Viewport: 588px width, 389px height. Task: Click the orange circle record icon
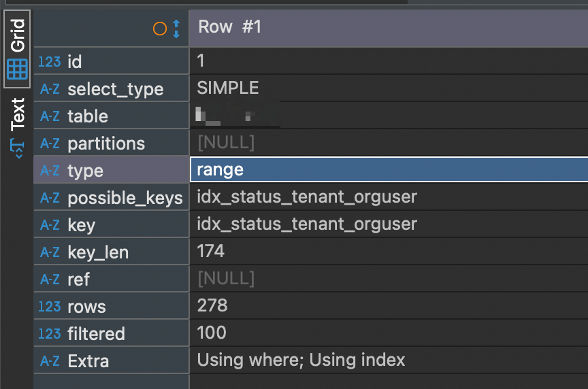pos(160,29)
